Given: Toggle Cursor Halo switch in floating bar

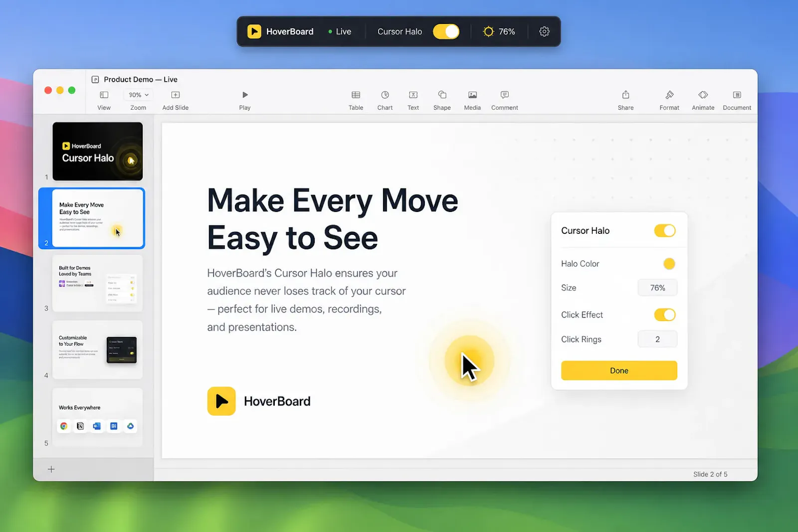Looking at the screenshot, I should [446, 31].
